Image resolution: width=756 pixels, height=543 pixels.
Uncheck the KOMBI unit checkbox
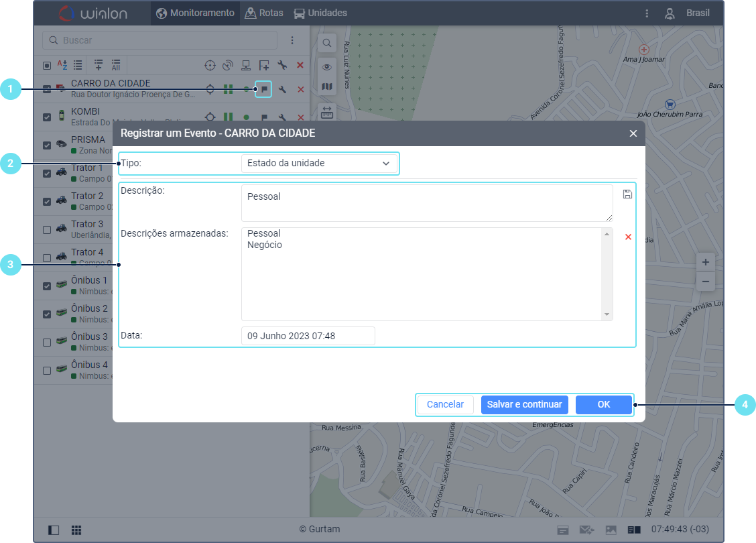(x=47, y=117)
